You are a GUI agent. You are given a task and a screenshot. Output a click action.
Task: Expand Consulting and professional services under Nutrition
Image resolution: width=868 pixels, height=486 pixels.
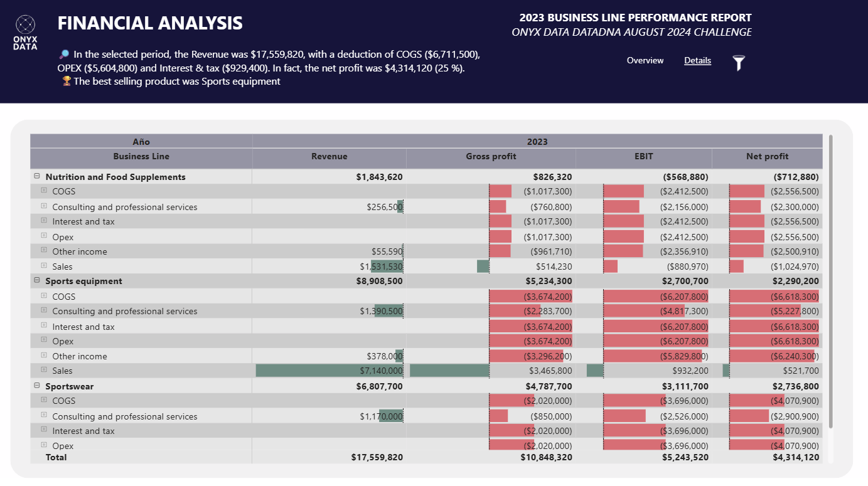pos(44,206)
